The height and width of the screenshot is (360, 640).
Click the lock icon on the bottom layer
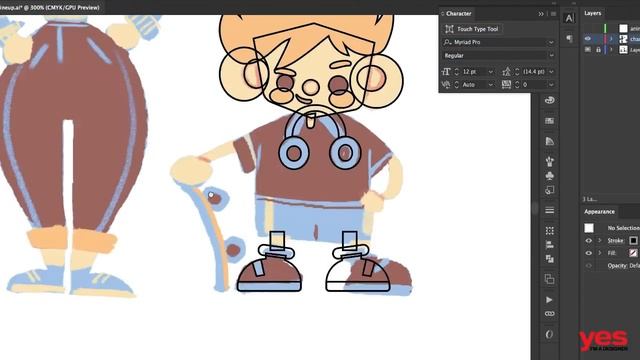click(598, 50)
